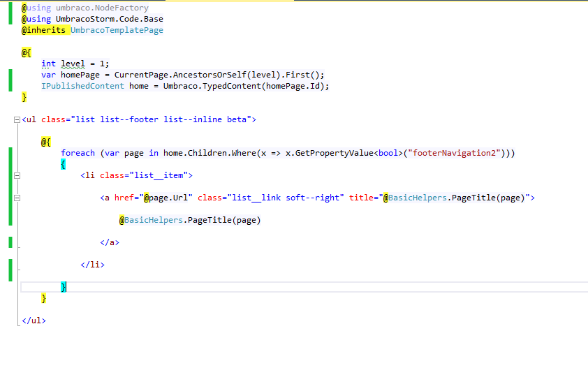The height and width of the screenshot is (368, 588).
Task: Click the yellow closing brace of inner Razor block
Action: pyautogui.click(x=44, y=298)
